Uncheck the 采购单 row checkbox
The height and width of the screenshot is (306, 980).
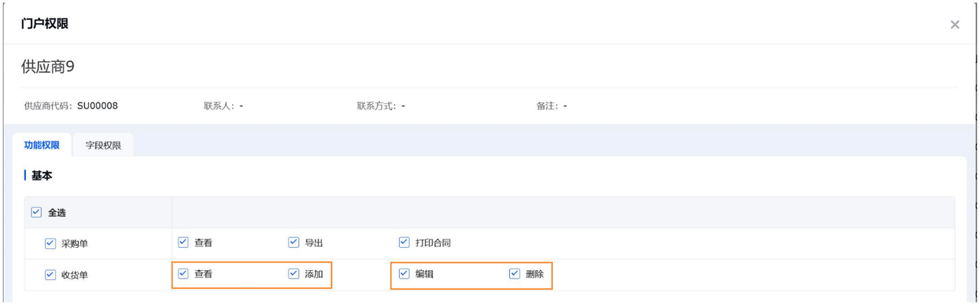coord(51,243)
